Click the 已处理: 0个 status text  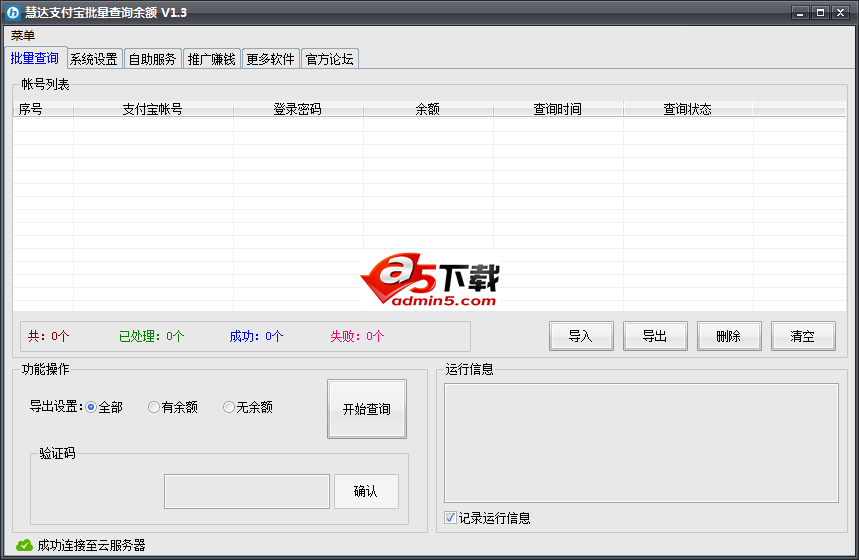(x=152, y=336)
